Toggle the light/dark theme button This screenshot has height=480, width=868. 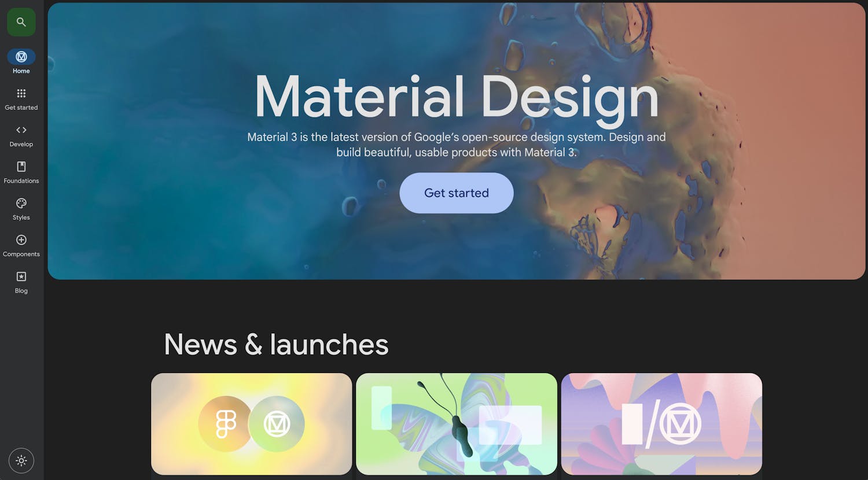point(21,461)
